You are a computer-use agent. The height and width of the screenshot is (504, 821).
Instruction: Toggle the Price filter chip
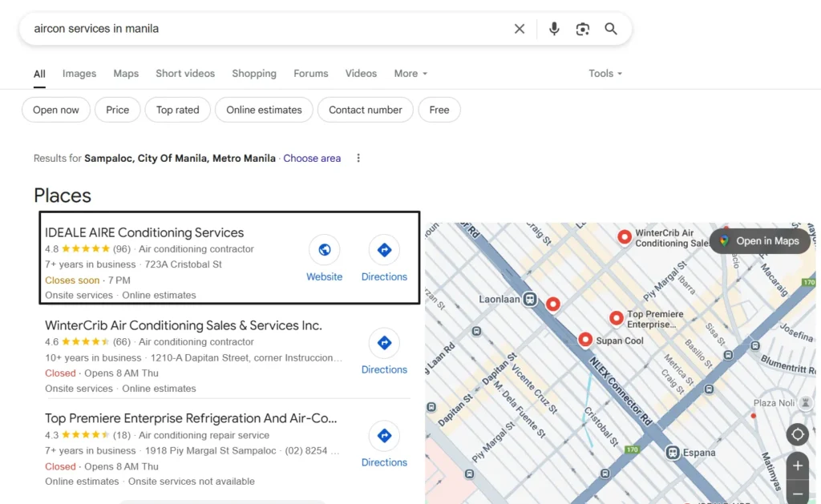pos(117,110)
